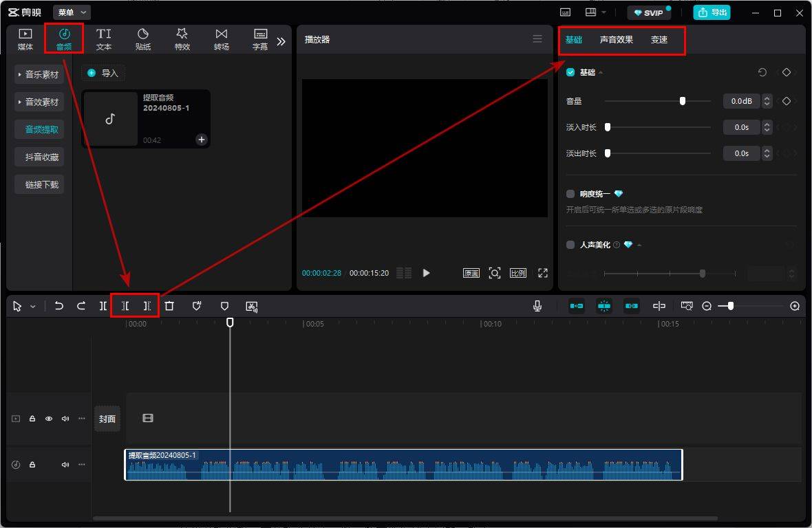Toggle main track magnet
812x528 pixels.
577,306
